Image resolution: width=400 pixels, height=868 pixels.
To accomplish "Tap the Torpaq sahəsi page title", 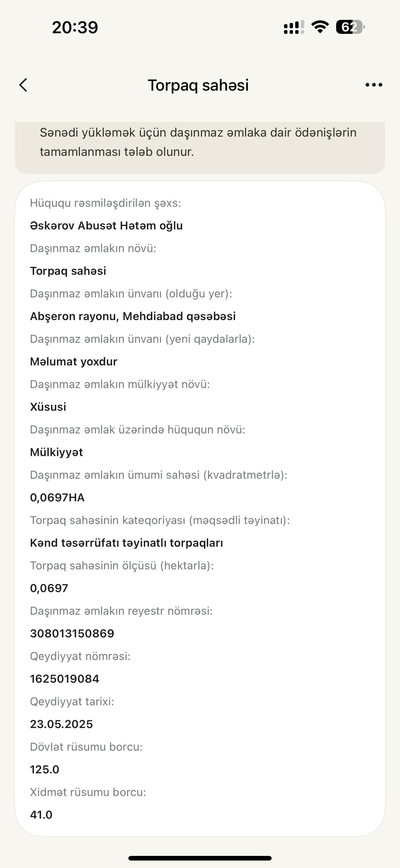I will 198,85.
